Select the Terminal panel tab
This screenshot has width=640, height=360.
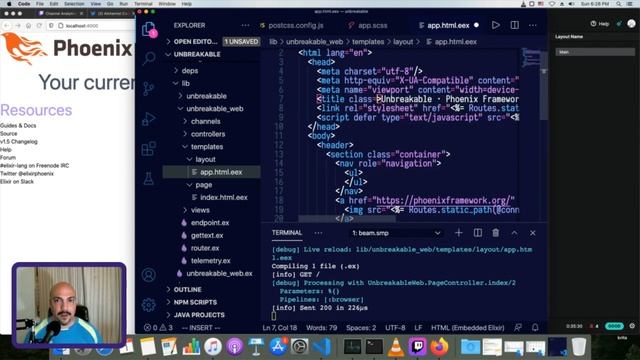pyautogui.click(x=287, y=233)
